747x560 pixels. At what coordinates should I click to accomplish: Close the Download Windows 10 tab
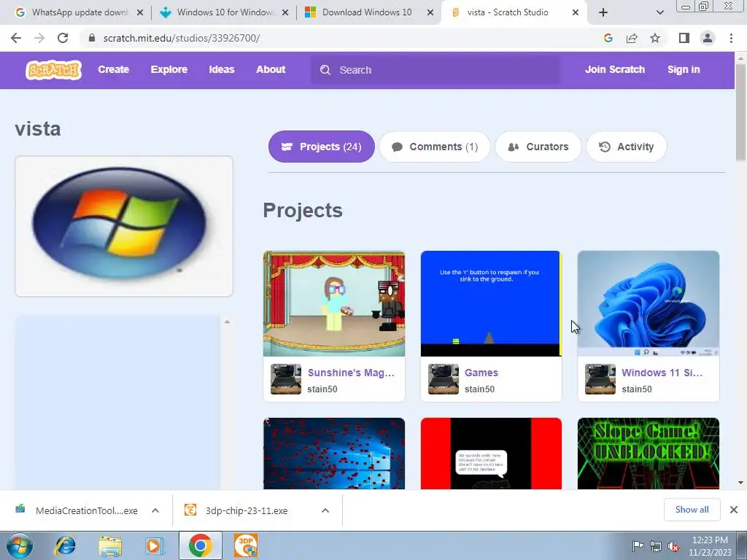430,12
